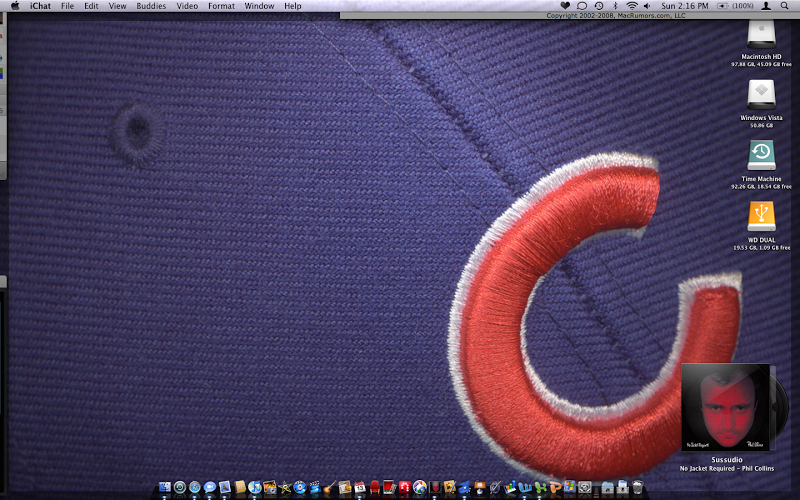Open the Help menu

pyautogui.click(x=292, y=6)
